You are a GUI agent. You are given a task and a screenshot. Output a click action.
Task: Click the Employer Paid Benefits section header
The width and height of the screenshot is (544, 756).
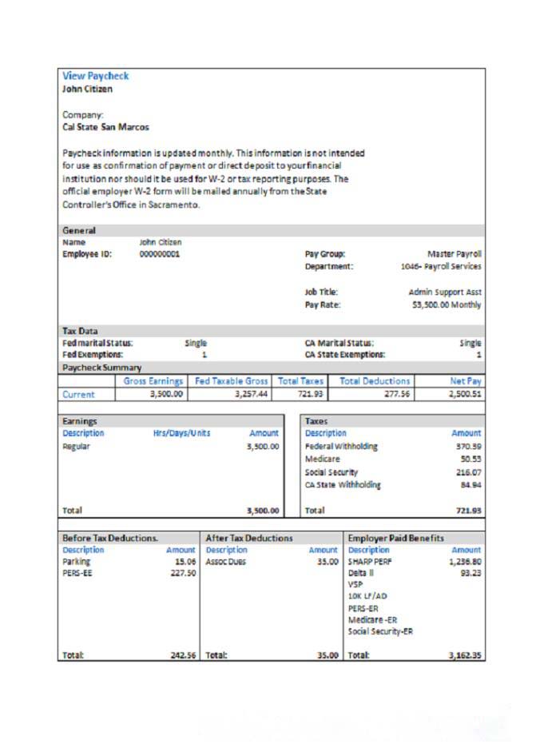pyautogui.click(x=395, y=538)
